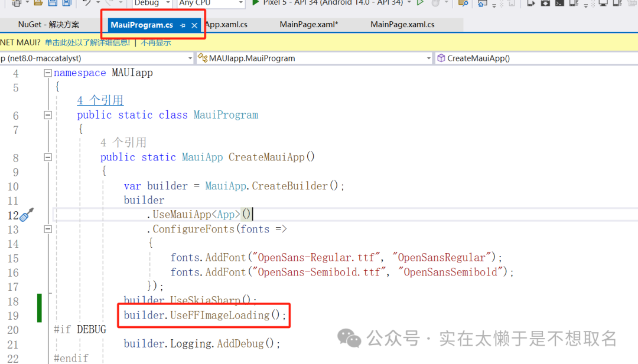Collapse the ConfigureFonts lambda block
The width and height of the screenshot is (638, 364).
(47, 229)
